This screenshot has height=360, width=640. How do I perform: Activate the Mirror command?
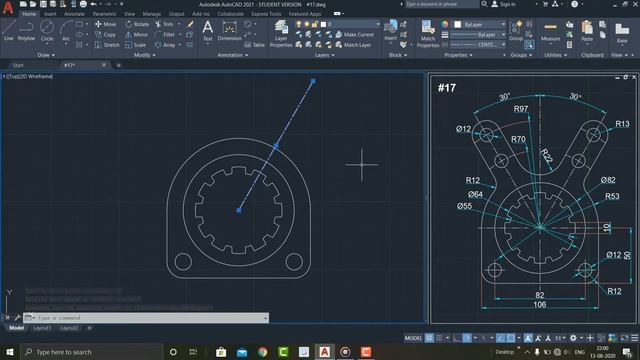pyautogui.click(x=136, y=35)
